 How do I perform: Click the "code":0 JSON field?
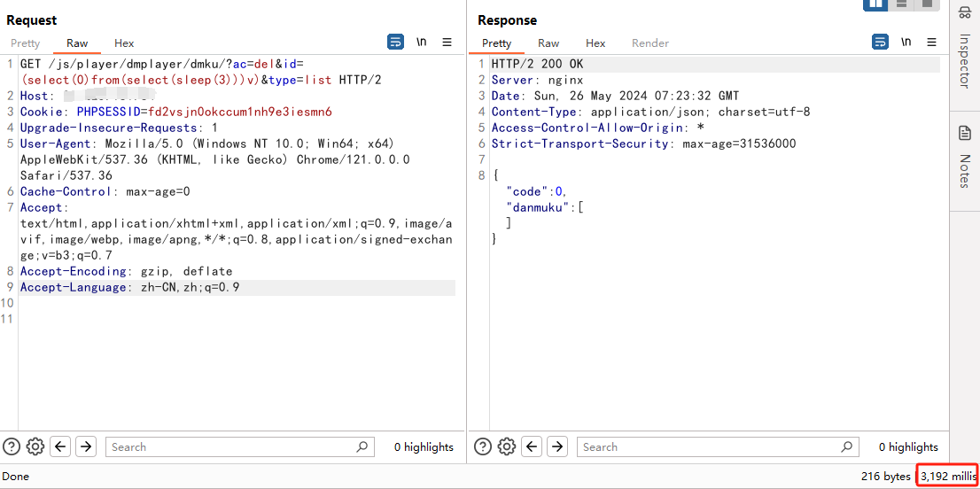click(x=538, y=191)
